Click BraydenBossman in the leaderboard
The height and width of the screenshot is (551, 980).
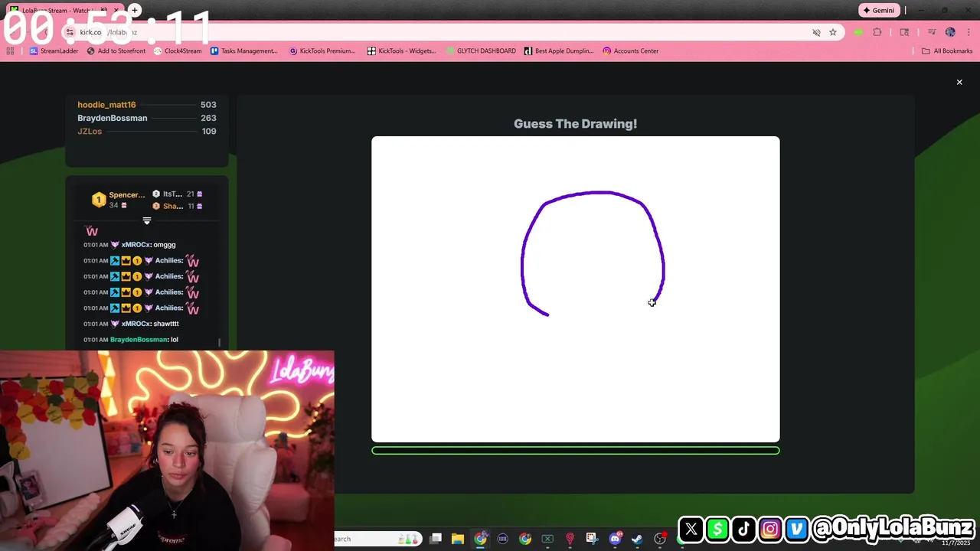click(113, 118)
